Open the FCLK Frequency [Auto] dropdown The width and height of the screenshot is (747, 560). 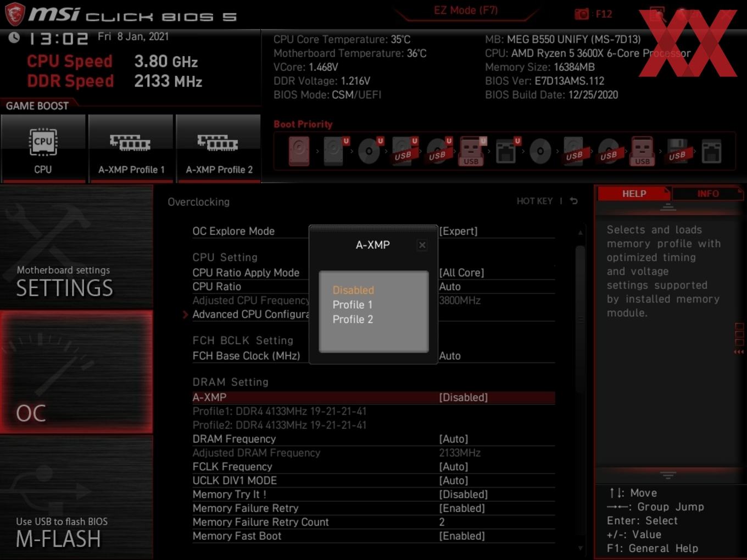point(454,467)
